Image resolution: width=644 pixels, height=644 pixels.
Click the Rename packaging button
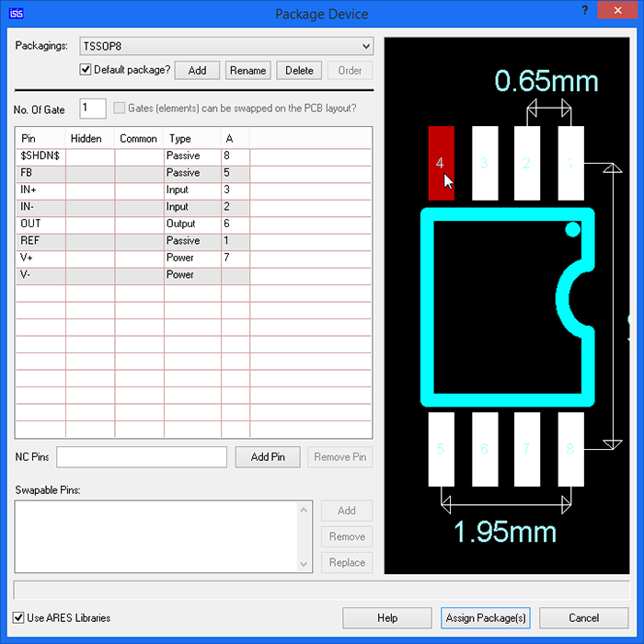(247, 71)
